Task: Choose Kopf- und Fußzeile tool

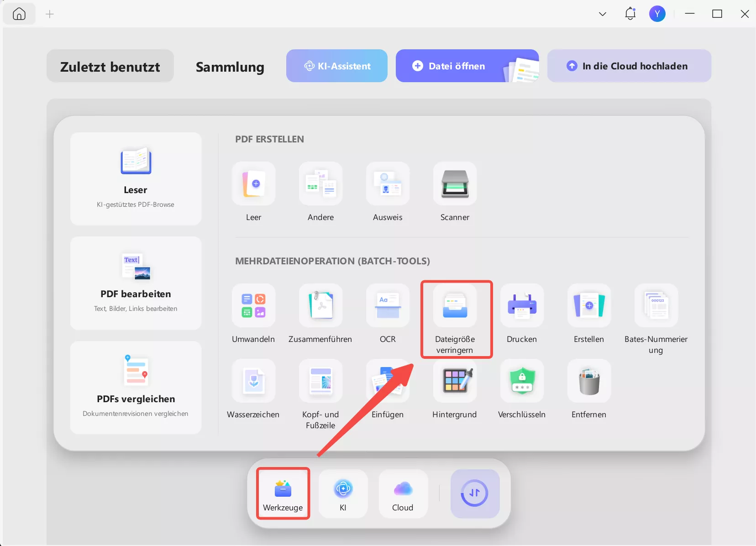Action: tap(320, 381)
